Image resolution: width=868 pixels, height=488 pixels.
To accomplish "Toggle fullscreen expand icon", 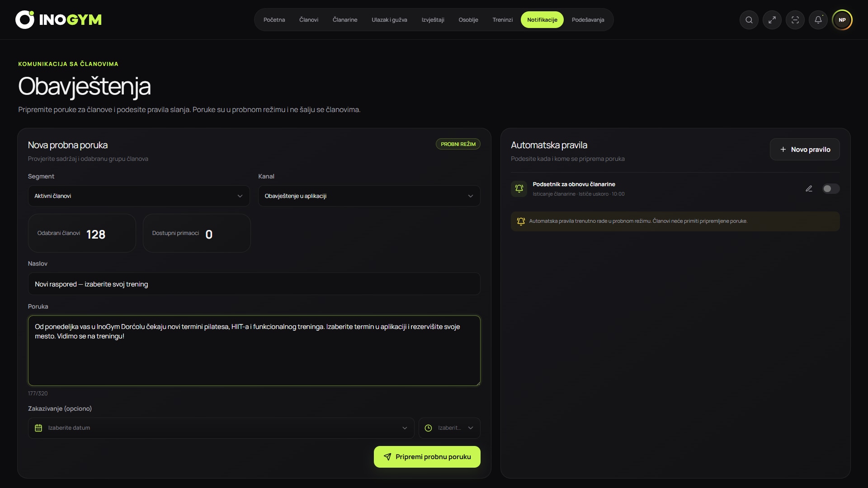I will pos(772,20).
